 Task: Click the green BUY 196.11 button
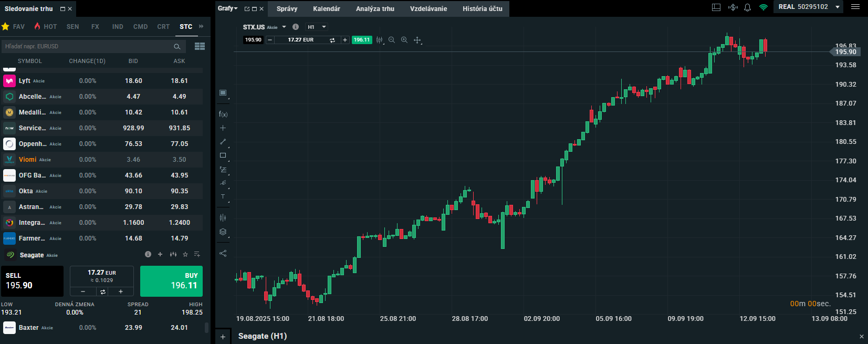click(171, 281)
